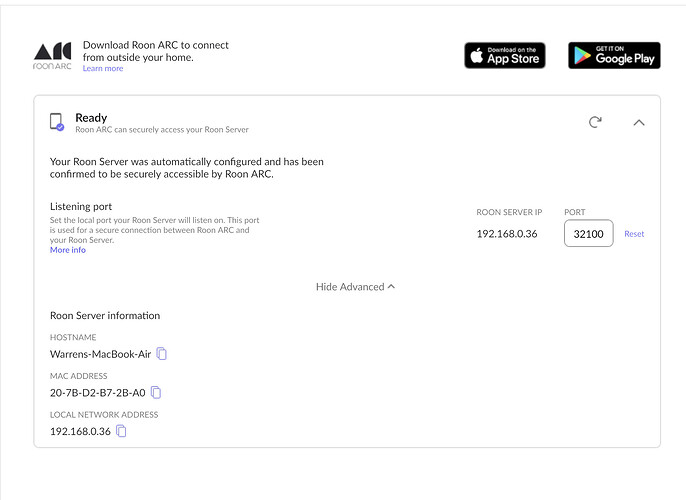This screenshot has width=686, height=500.
Task: Refresh the Roon ARC connection status
Action: [x=595, y=122]
